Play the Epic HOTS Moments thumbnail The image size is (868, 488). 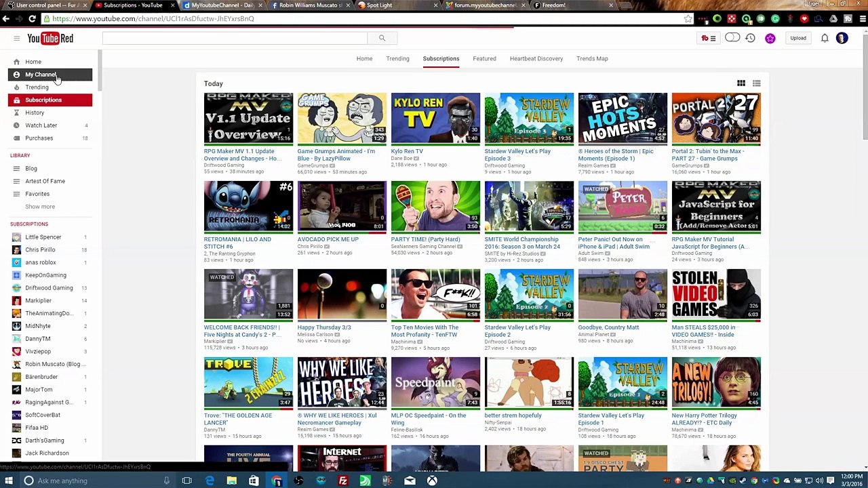pos(623,119)
